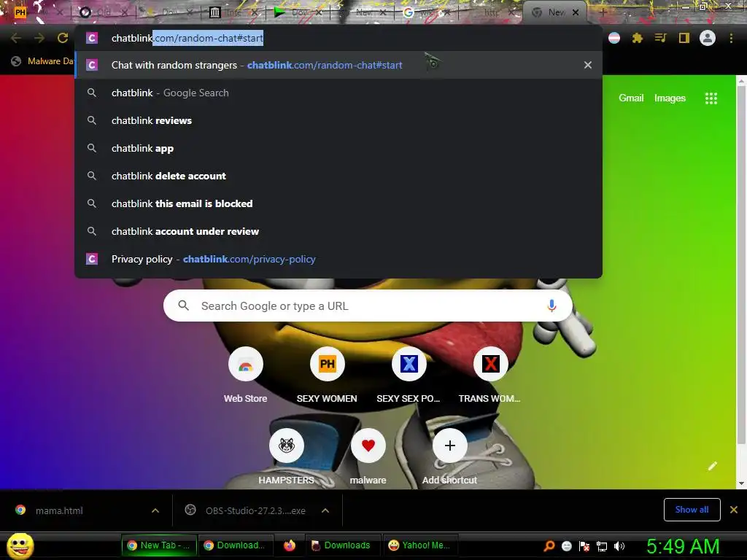The image size is (747, 560).
Task: Open a new tab with plus
Action: click(602, 12)
